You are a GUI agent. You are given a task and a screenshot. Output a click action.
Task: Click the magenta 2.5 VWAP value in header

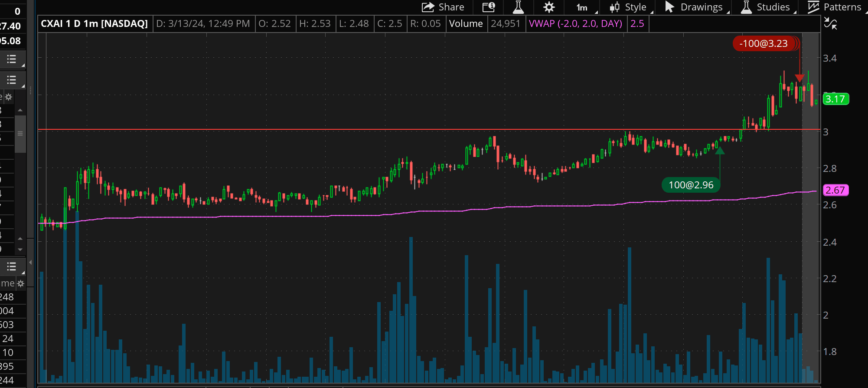coord(637,23)
